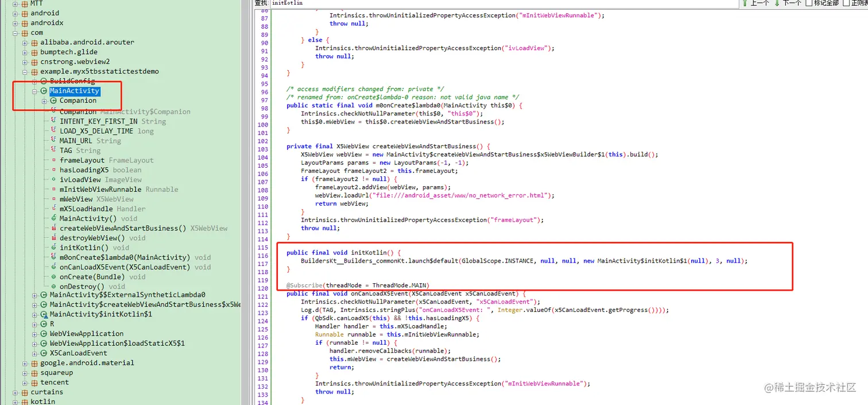
Task: Click the public method icon beside onDestroy()
Action: 54,287
